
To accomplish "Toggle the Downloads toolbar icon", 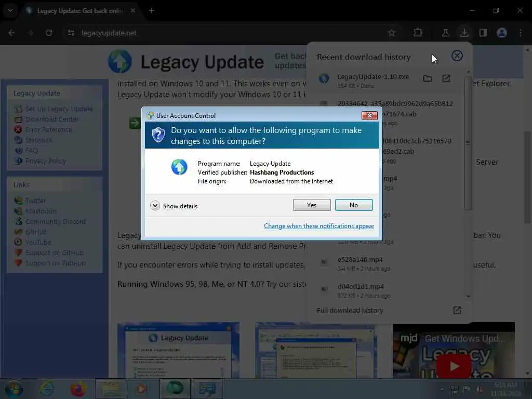I will [464, 33].
